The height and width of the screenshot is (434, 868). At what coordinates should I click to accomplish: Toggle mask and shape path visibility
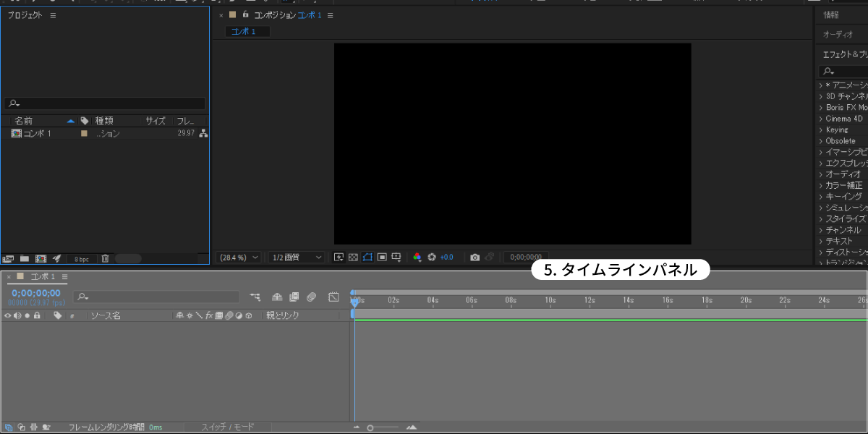pos(367,257)
